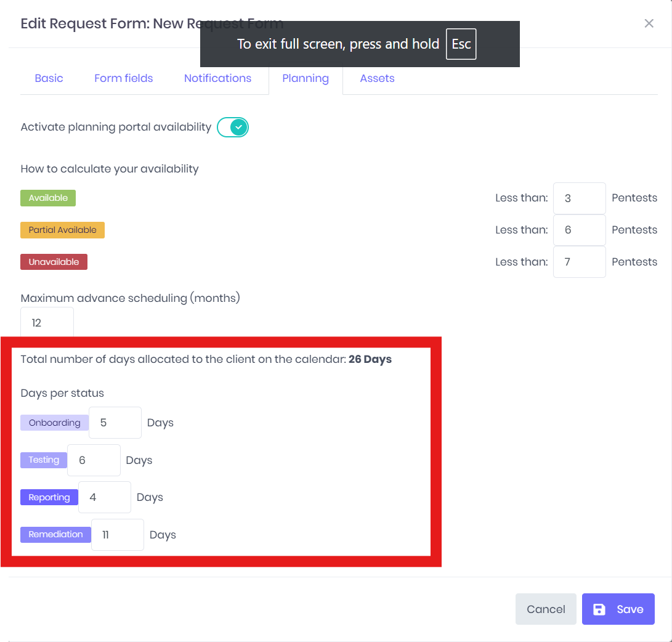Click the 26 Days total text
This screenshot has width=672, height=642.
(370, 359)
